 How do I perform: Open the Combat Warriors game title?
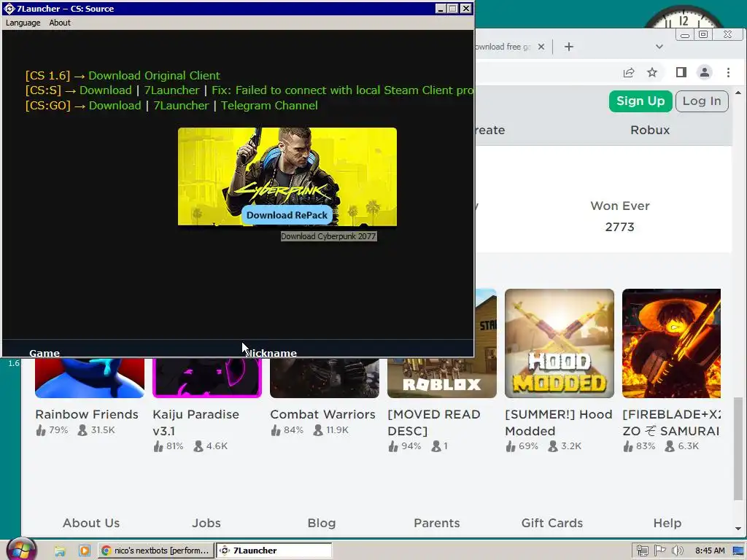(322, 414)
